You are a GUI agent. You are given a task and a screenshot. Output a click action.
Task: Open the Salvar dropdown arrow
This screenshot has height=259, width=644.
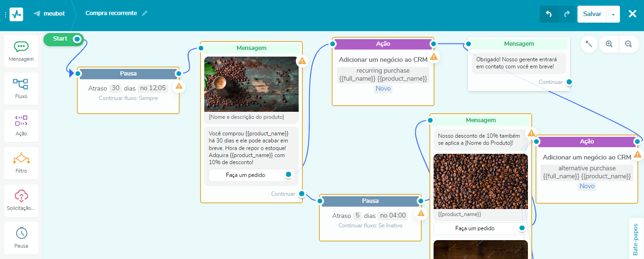pyautogui.click(x=613, y=14)
